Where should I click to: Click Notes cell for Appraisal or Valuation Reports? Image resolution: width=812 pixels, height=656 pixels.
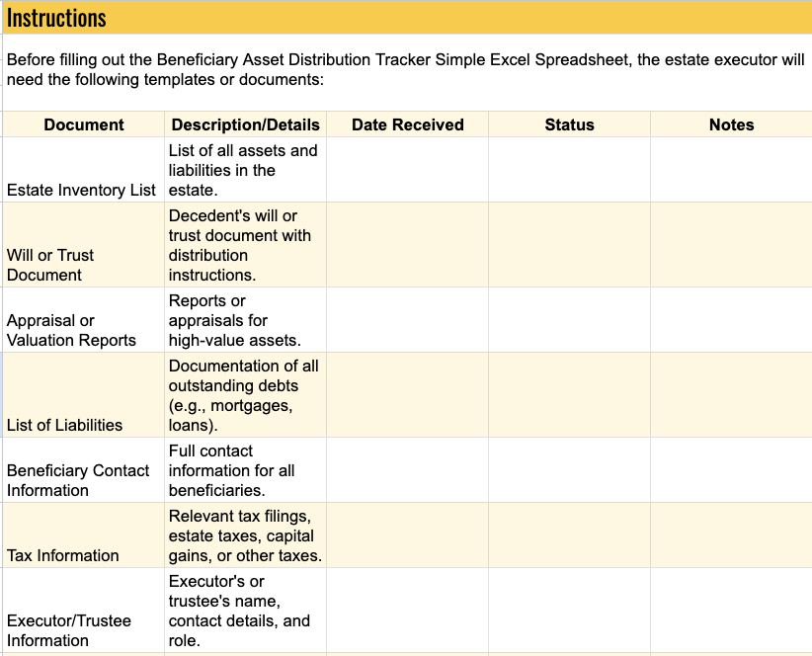[x=731, y=320]
